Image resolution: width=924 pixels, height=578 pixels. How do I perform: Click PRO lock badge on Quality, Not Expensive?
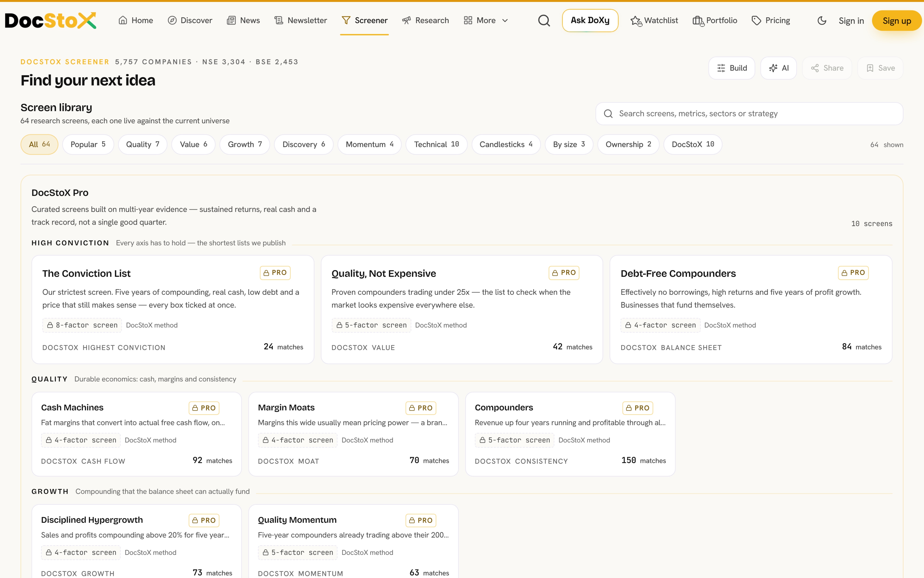click(x=564, y=273)
